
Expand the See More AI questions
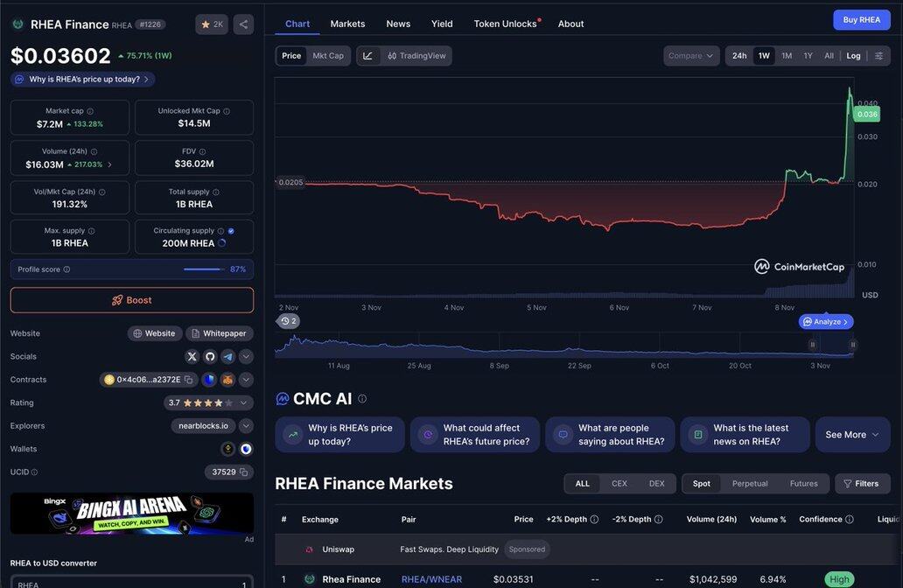coord(852,435)
